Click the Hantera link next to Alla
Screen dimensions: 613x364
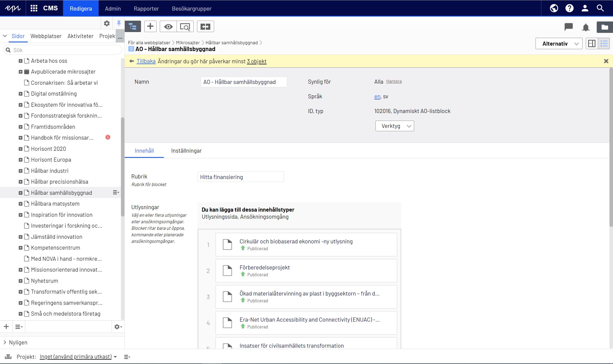click(394, 81)
